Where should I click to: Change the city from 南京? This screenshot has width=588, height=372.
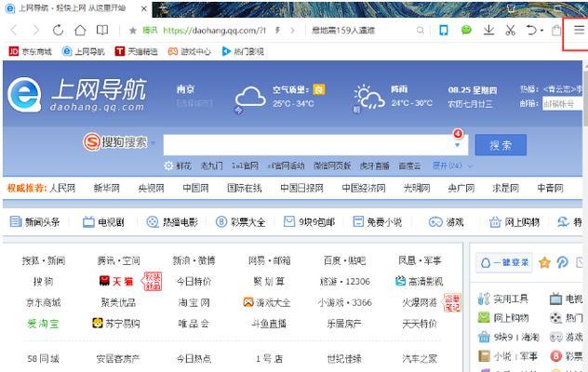click(x=194, y=103)
